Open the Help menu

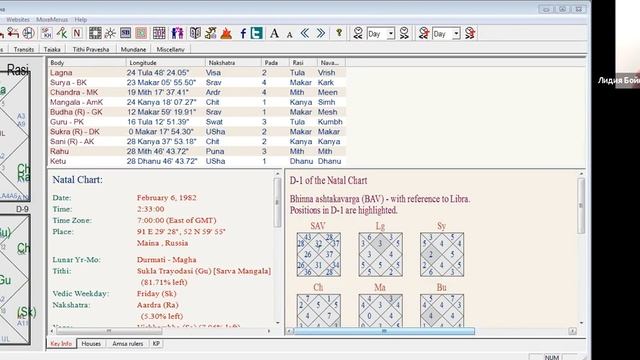[x=80, y=20]
